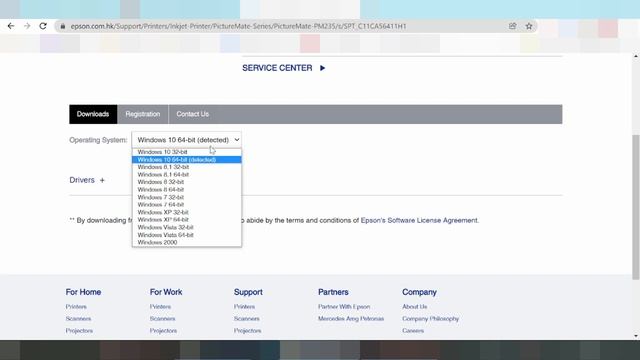
Task: Open Mercedes Amg Petronas link
Action: [x=351, y=318]
